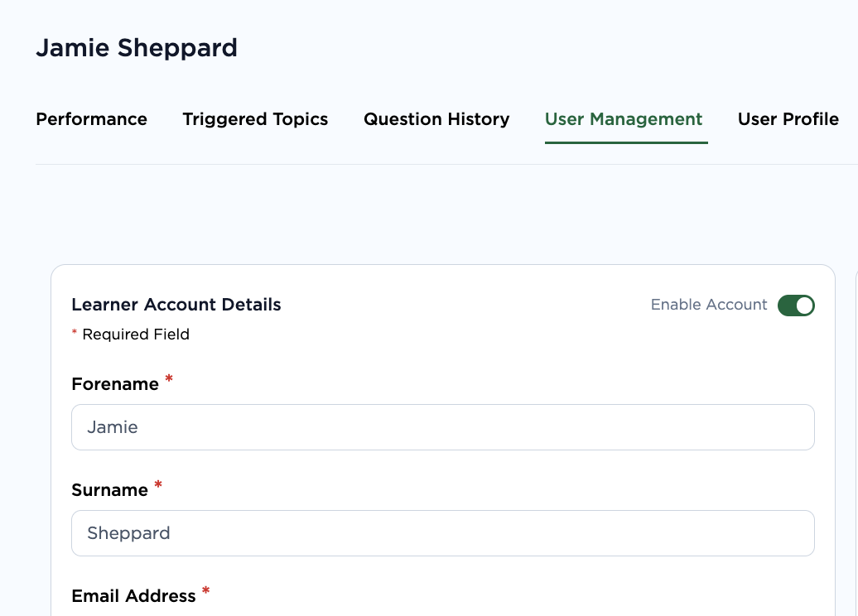
Task: Click the red asterisk before Required Field
Action: 75,334
